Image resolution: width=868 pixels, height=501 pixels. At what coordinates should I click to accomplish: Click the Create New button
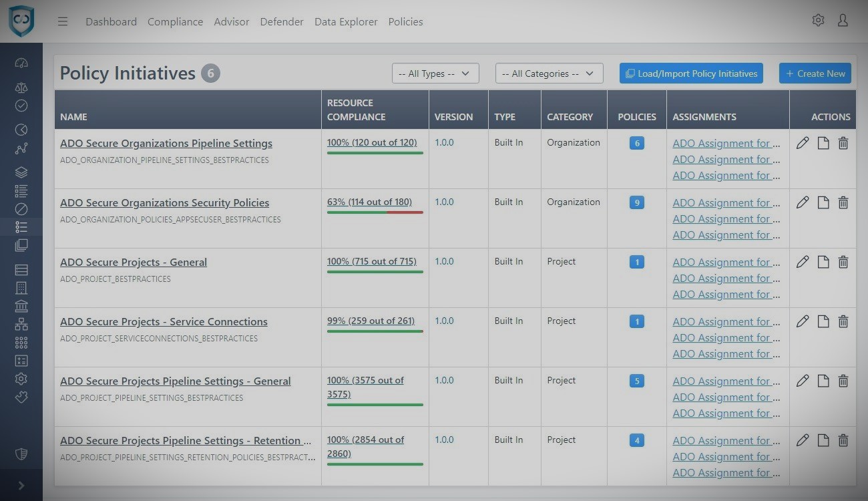[x=815, y=73]
